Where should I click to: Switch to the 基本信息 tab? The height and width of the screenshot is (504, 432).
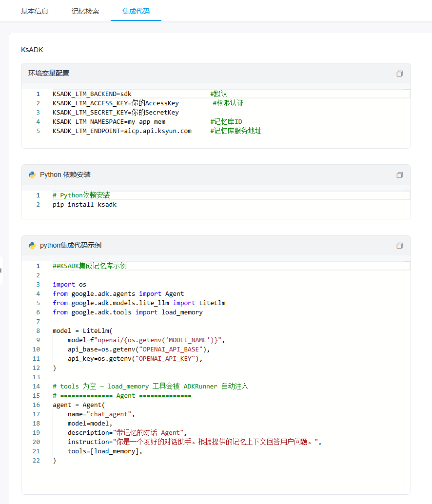tap(35, 11)
